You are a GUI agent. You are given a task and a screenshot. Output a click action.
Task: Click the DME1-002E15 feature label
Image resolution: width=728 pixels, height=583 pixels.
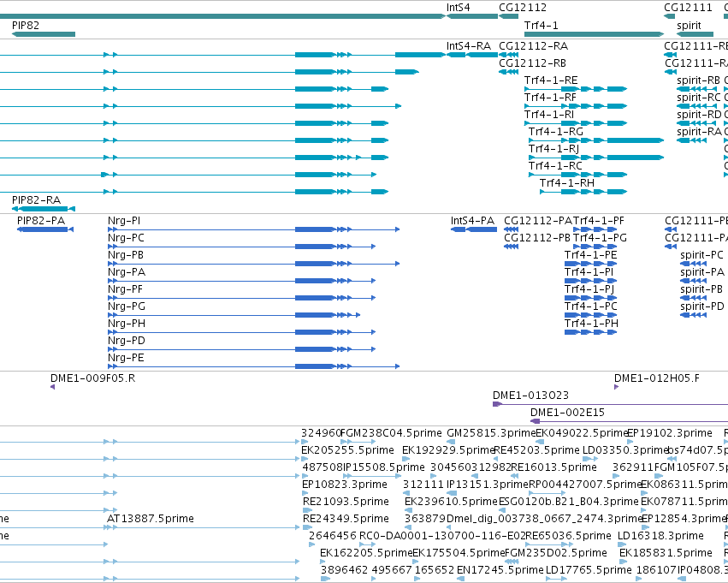[567, 413]
